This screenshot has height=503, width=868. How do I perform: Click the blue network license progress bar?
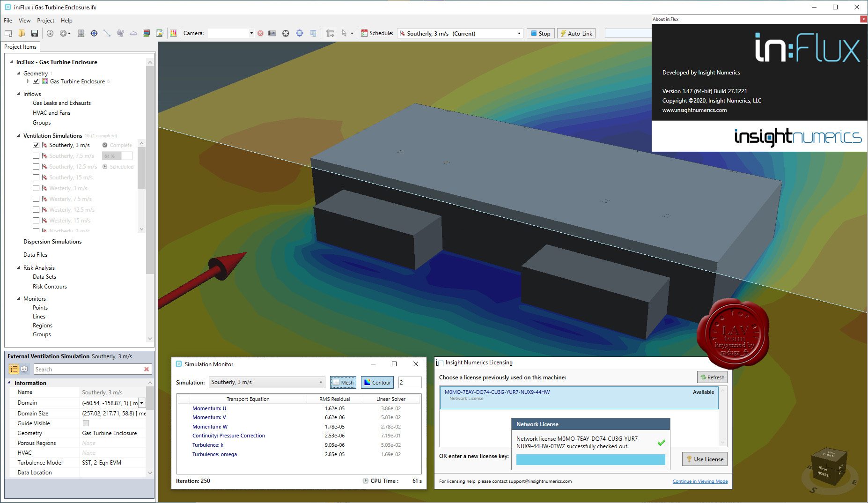(590, 460)
